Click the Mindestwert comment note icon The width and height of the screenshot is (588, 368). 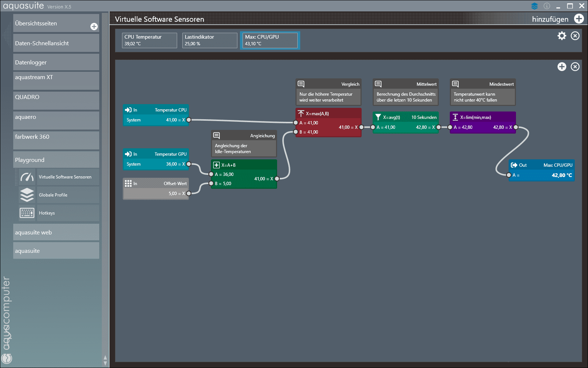(455, 84)
